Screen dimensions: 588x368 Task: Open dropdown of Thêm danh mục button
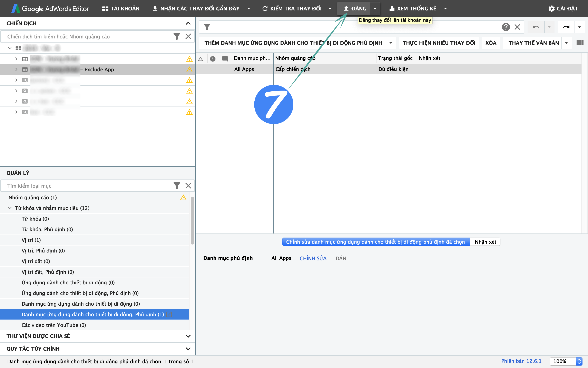tap(391, 43)
